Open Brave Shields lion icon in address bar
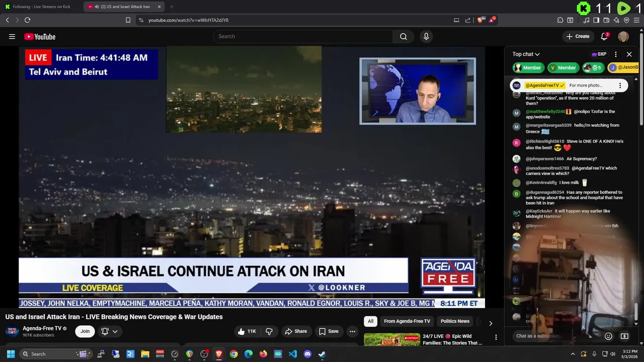 point(480,20)
